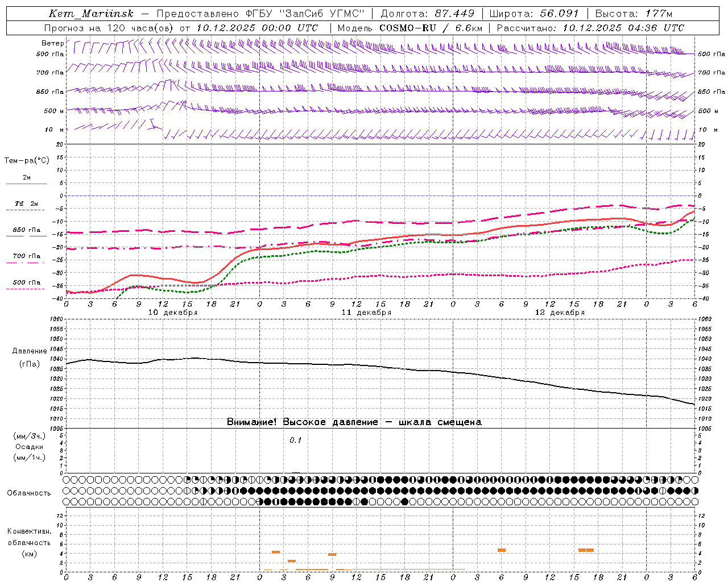Screen dimensions: 728x582
Task: Click the Облачность row label
Action: [x=29, y=493]
